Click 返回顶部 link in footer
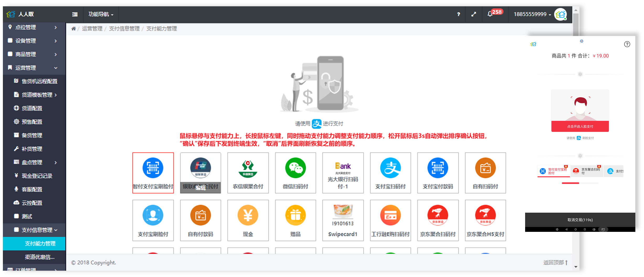The width and height of the screenshot is (644, 277). coord(556,263)
